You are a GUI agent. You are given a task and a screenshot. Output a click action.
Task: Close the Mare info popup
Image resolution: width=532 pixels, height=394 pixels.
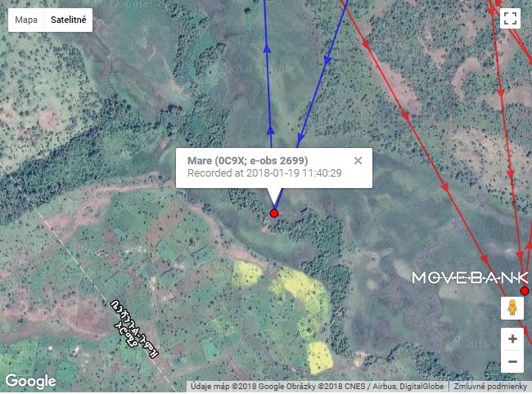[358, 160]
